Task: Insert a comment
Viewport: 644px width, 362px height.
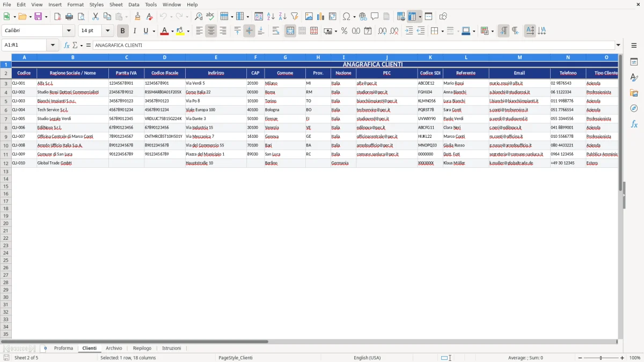Action: [375, 17]
